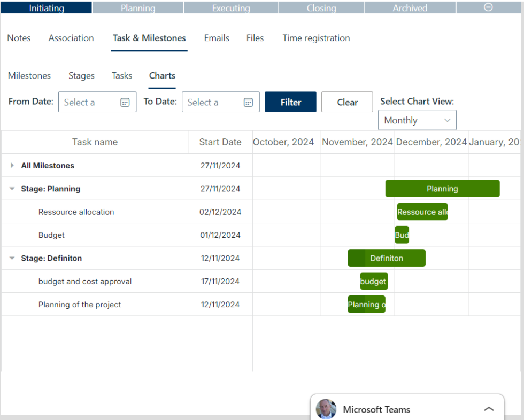The height and width of the screenshot is (420, 524).
Task: Open the Monthly chart view dropdown
Action: coord(417,120)
